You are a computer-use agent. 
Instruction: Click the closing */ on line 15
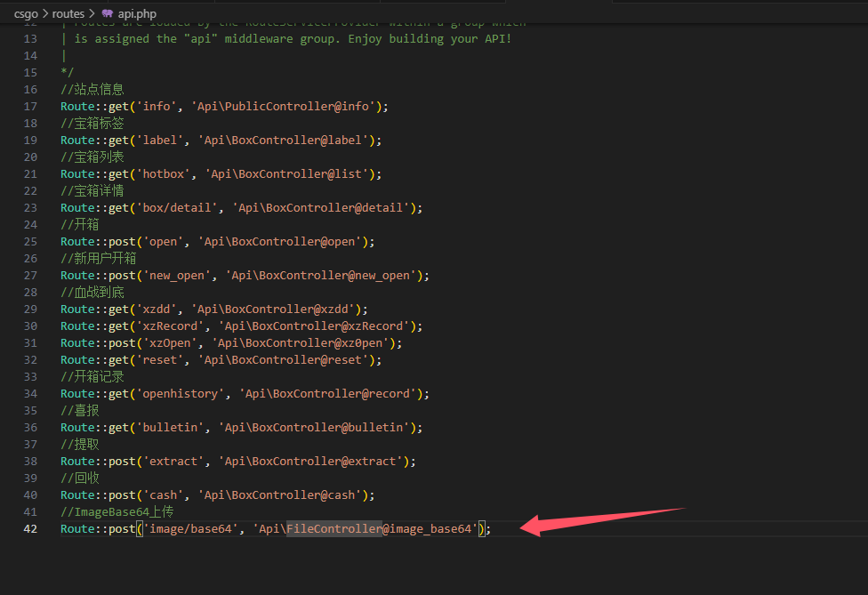[67, 73]
